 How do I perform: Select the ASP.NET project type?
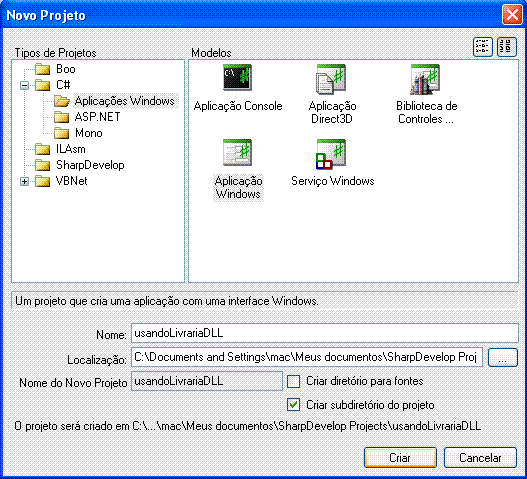point(97,117)
